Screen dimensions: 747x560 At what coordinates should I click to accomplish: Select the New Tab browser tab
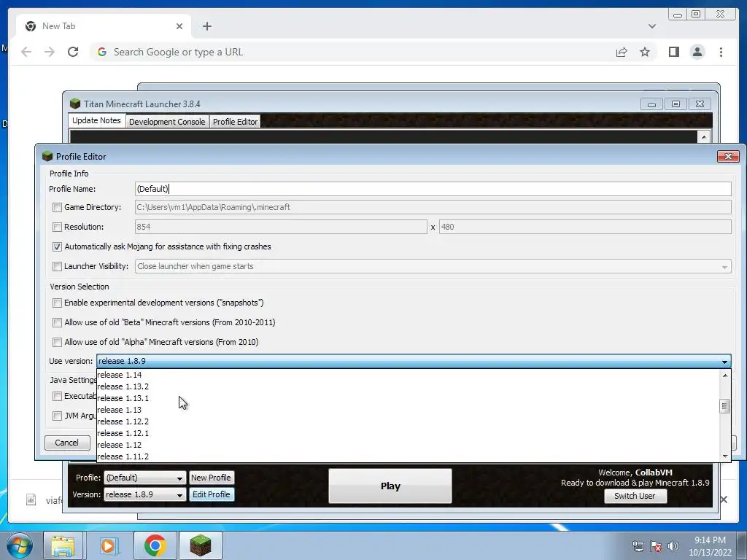tap(104, 26)
